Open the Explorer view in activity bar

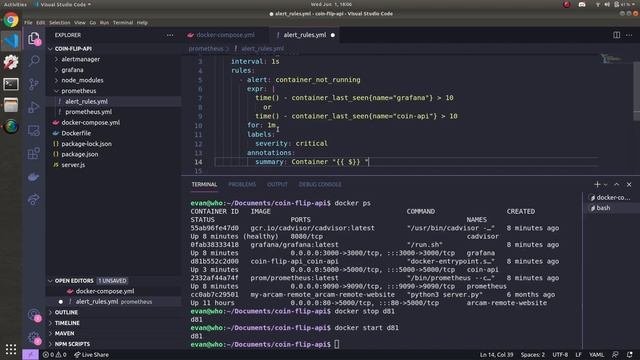pos(34,39)
